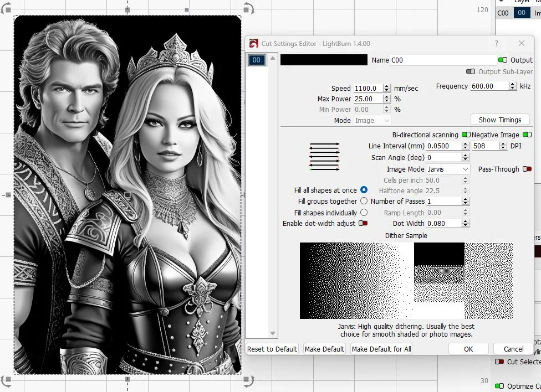This screenshot has height=392, width=541.
Task: Click the top-right rotate handle of the image
Action: tap(248, 9)
